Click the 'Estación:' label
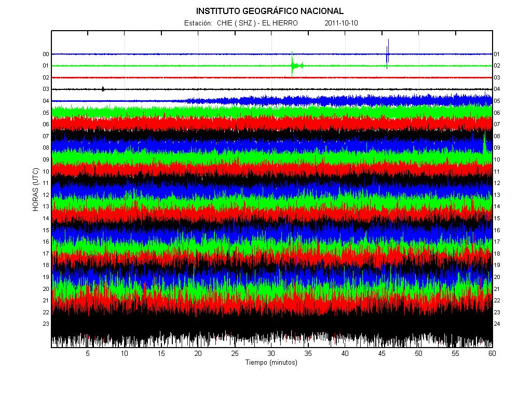 pos(198,23)
